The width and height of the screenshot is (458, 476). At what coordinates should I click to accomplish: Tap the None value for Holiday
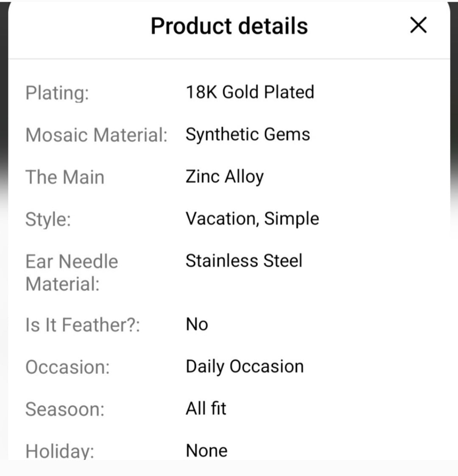[x=207, y=450]
